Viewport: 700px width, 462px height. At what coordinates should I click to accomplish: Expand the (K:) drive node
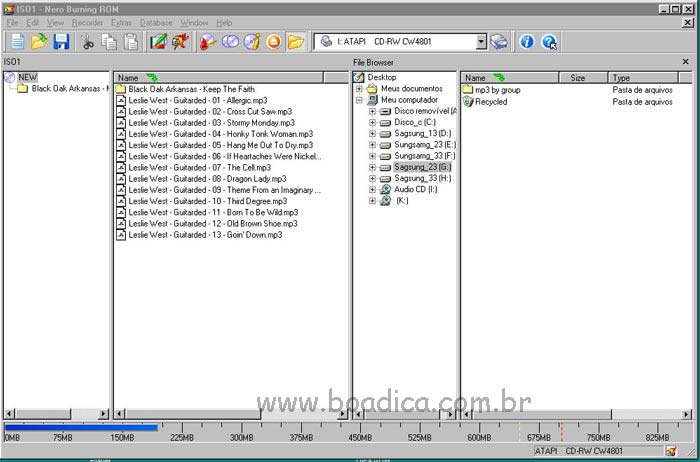click(x=372, y=201)
